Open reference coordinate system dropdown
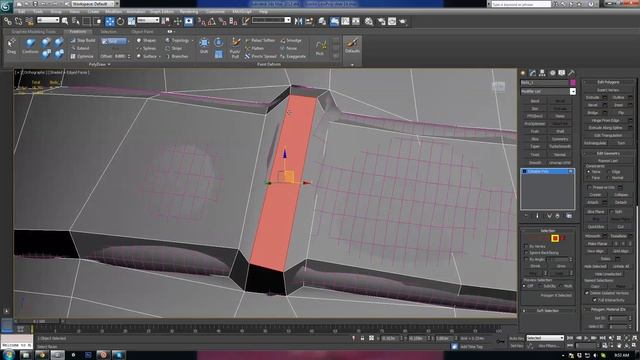The width and height of the screenshot is (640, 360). pos(148,20)
